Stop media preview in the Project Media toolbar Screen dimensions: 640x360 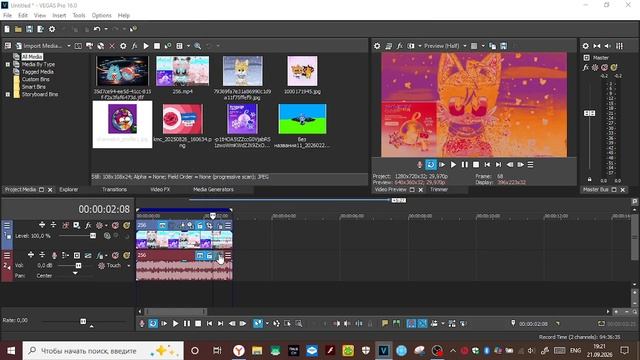tap(157, 46)
